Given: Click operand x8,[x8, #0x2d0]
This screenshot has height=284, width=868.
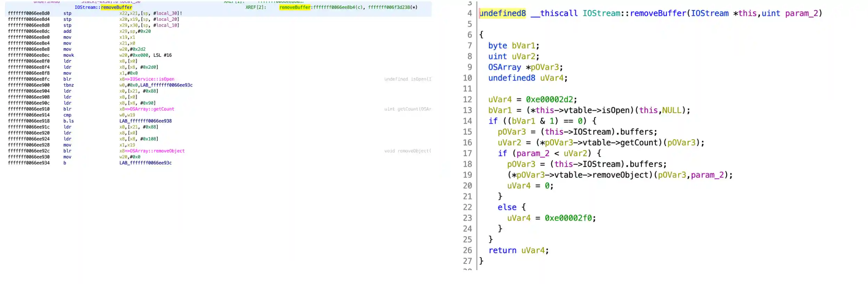Looking at the screenshot, I should coord(139,67).
